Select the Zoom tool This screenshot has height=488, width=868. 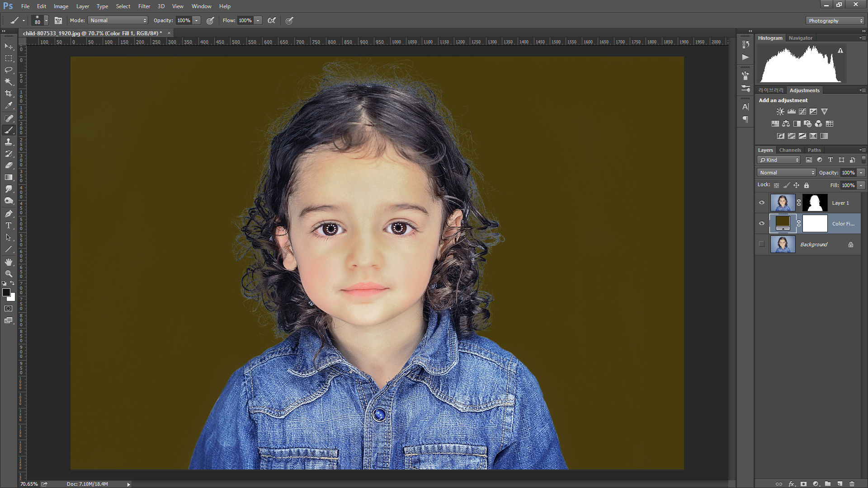pyautogui.click(x=9, y=274)
